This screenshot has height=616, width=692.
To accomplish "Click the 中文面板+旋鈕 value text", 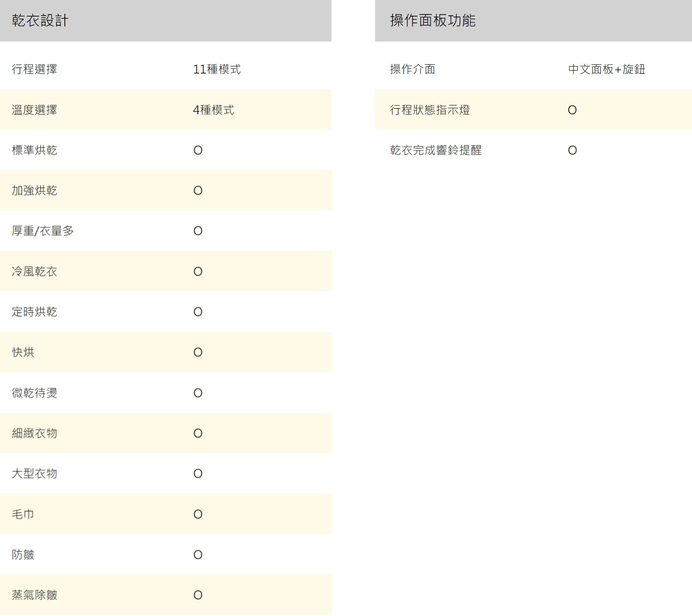I will (606, 69).
